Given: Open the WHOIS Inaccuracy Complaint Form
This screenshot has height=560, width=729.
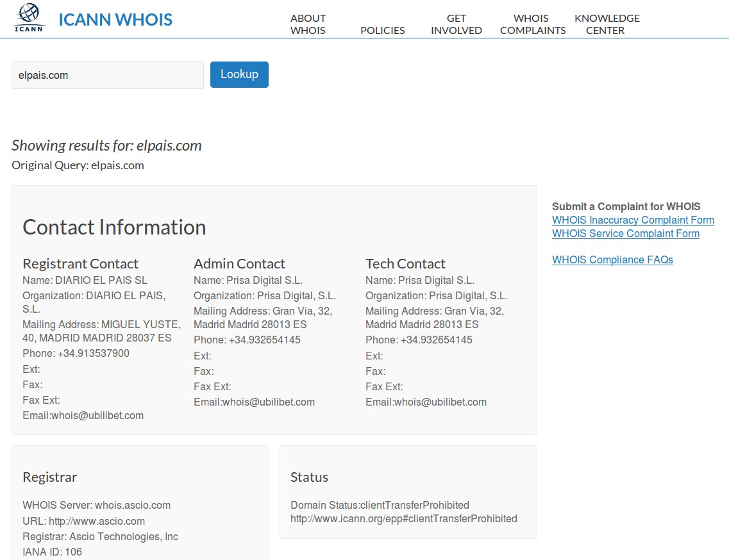Looking at the screenshot, I should (x=633, y=220).
